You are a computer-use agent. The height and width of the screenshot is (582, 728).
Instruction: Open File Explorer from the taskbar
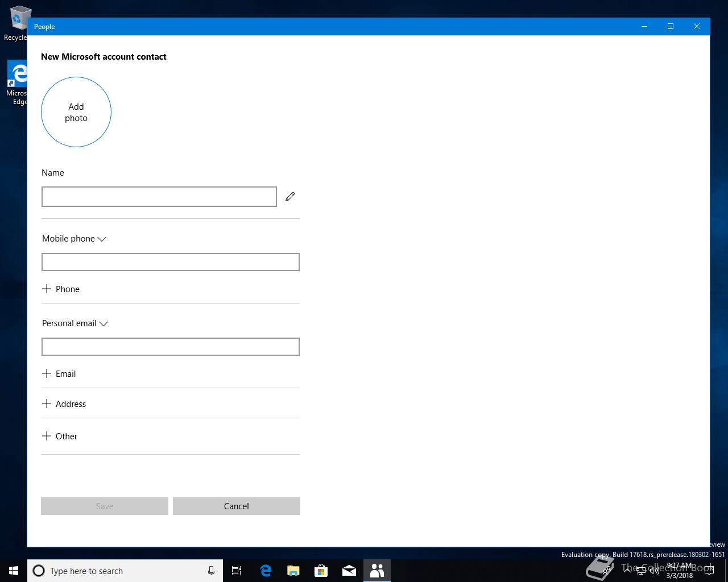coord(293,571)
